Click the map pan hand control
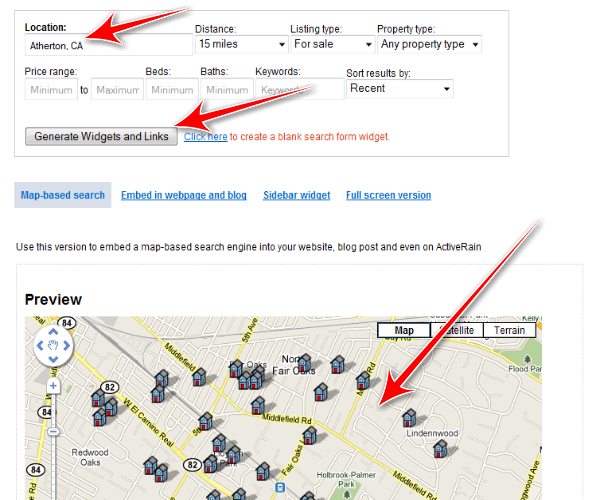The image size is (600, 500). [x=53, y=347]
